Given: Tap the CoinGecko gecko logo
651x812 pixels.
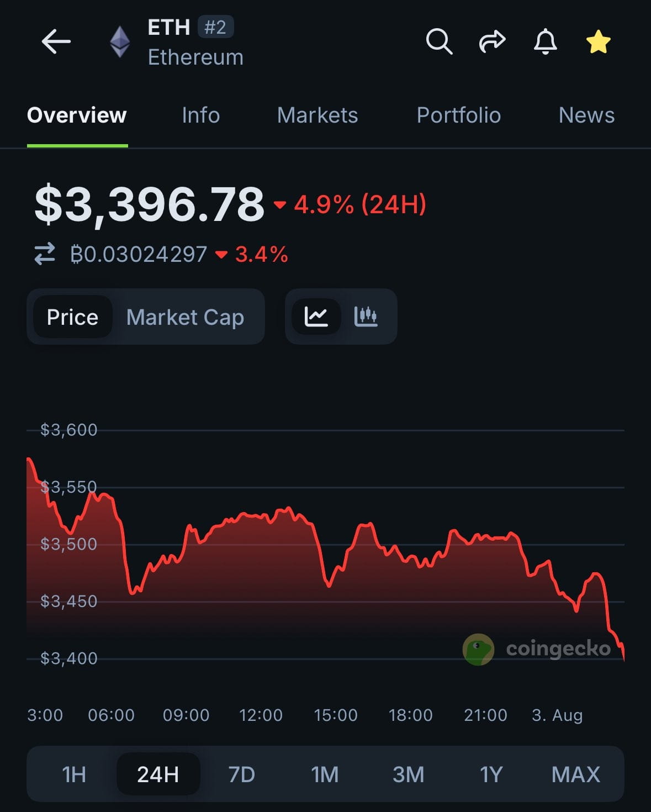Looking at the screenshot, I should [x=478, y=649].
